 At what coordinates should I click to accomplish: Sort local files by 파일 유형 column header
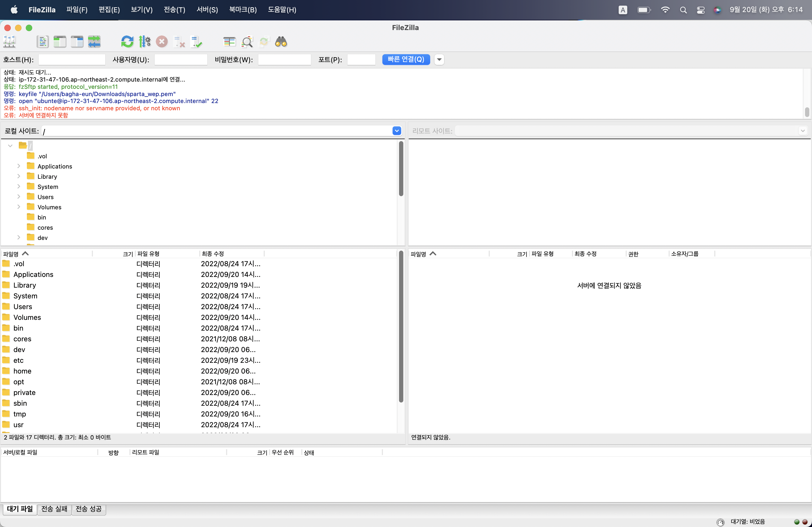(167, 254)
